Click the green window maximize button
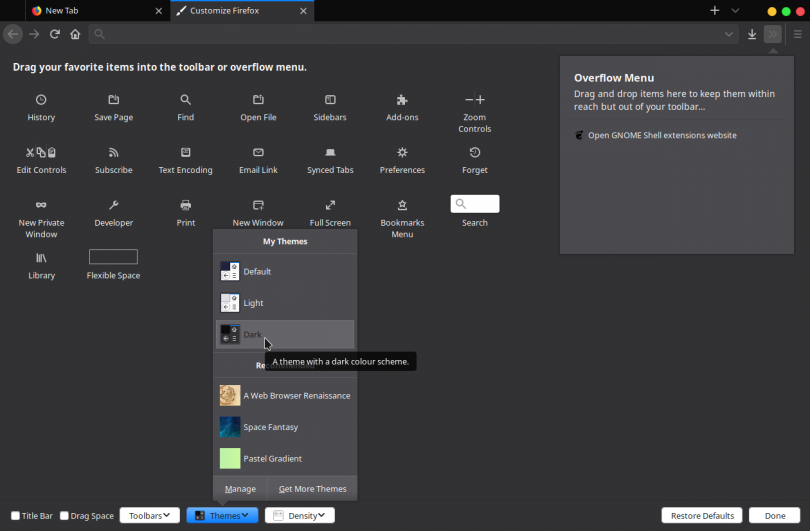 tap(786, 11)
